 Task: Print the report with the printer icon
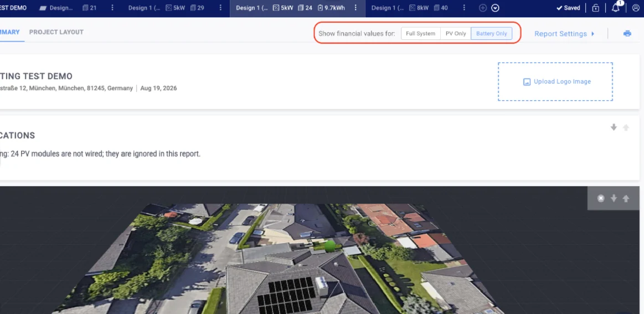(x=627, y=34)
